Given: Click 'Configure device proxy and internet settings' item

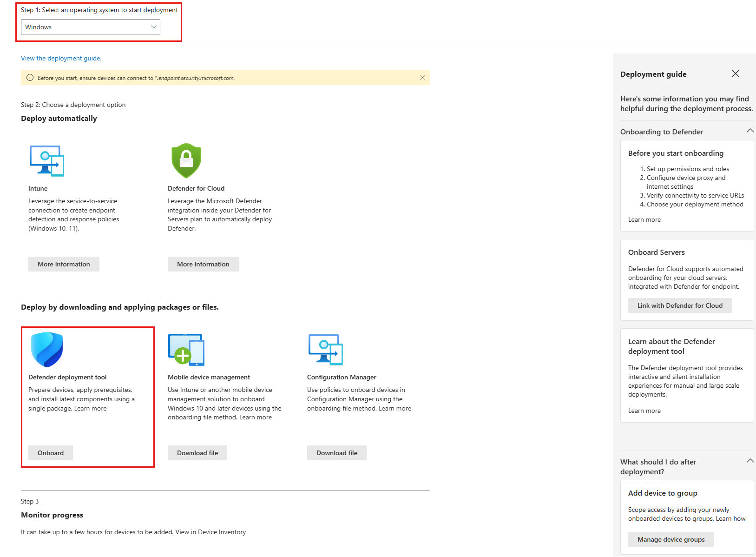Looking at the screenshot, I should click(x=686, y=182).
